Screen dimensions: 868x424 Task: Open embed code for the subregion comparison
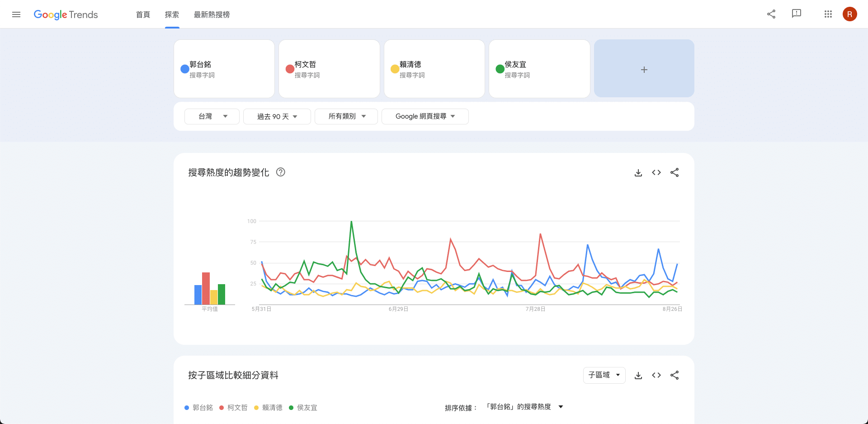tap(656, 375)
